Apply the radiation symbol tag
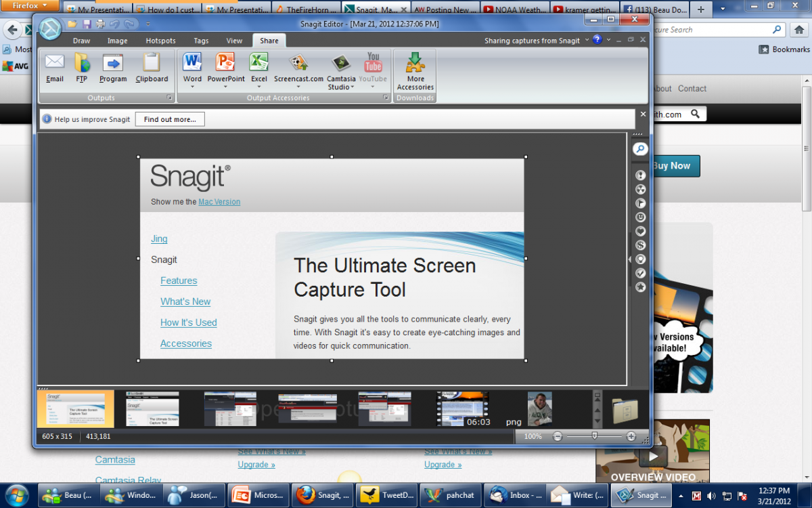This screenshot has width=812, height=508. [x=640, y=190]
